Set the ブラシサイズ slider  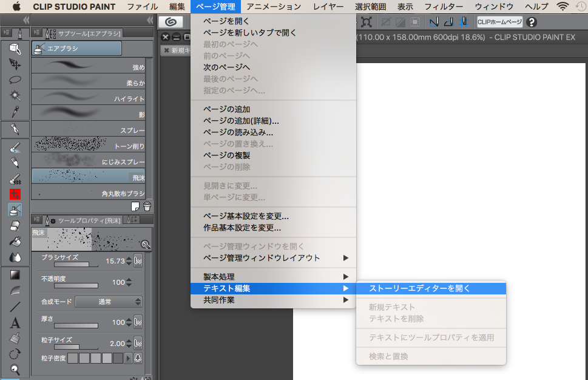[76, 265]
